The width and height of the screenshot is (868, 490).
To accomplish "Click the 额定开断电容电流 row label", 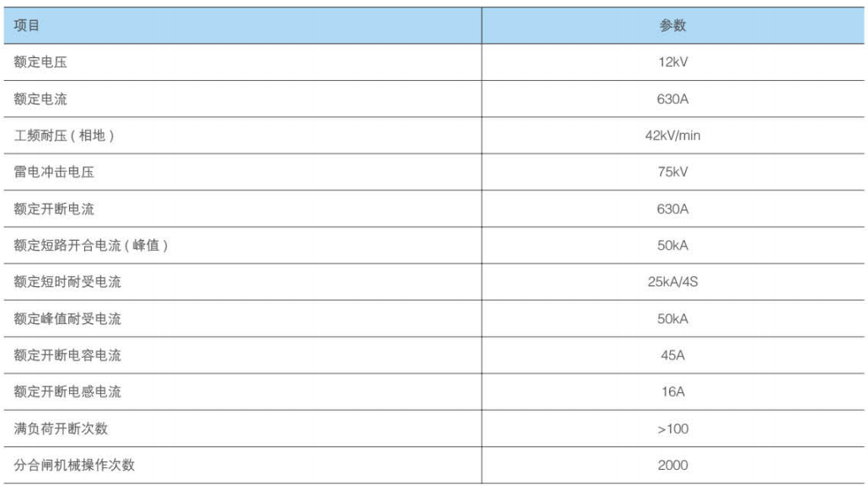I will click(x=67, y=355).
